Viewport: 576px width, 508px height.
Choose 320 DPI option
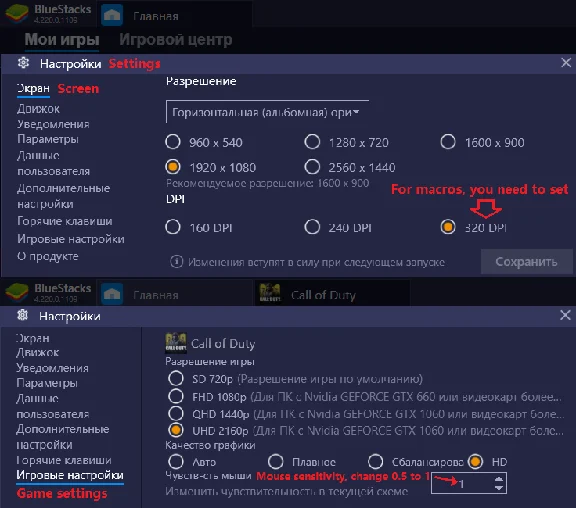pos(448,227)
